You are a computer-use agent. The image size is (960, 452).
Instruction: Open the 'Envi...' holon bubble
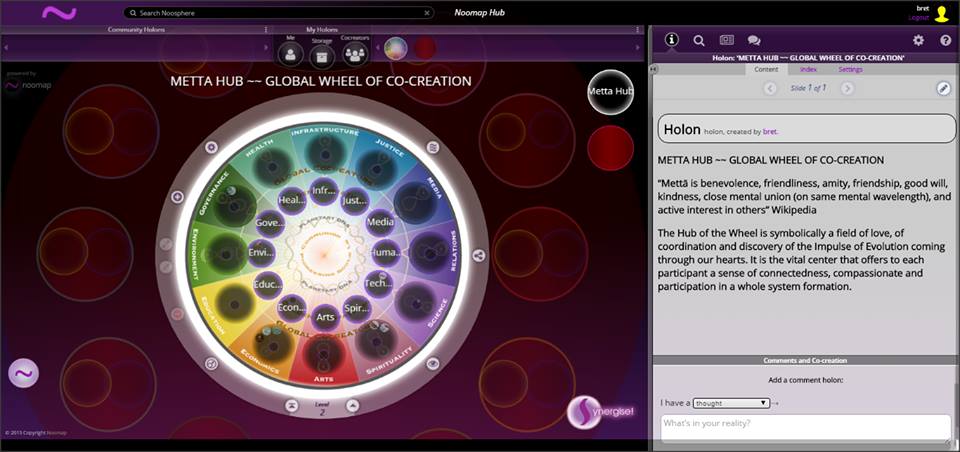coord(261,252)
